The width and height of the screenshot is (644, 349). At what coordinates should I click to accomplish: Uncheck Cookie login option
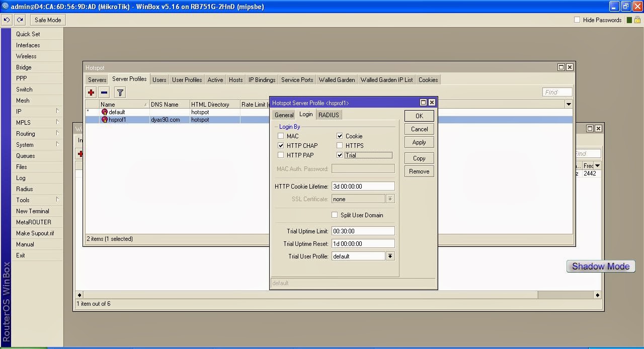(340, 136)
